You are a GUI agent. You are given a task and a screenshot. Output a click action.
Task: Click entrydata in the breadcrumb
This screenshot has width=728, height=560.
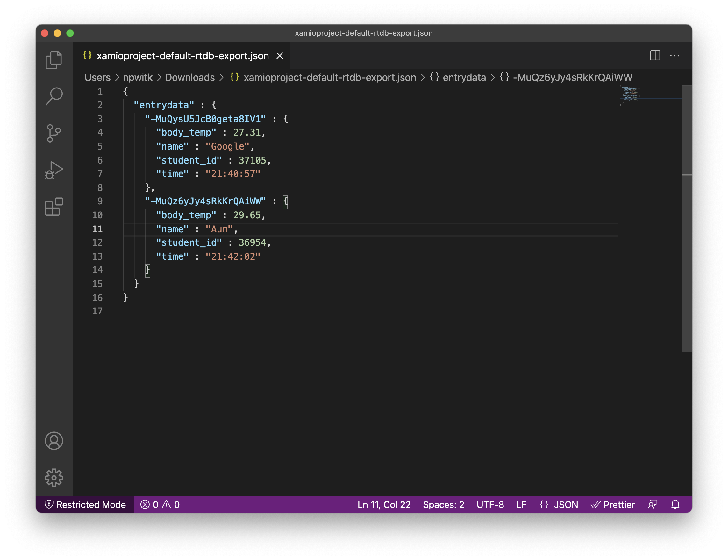(x=464, y=77)
